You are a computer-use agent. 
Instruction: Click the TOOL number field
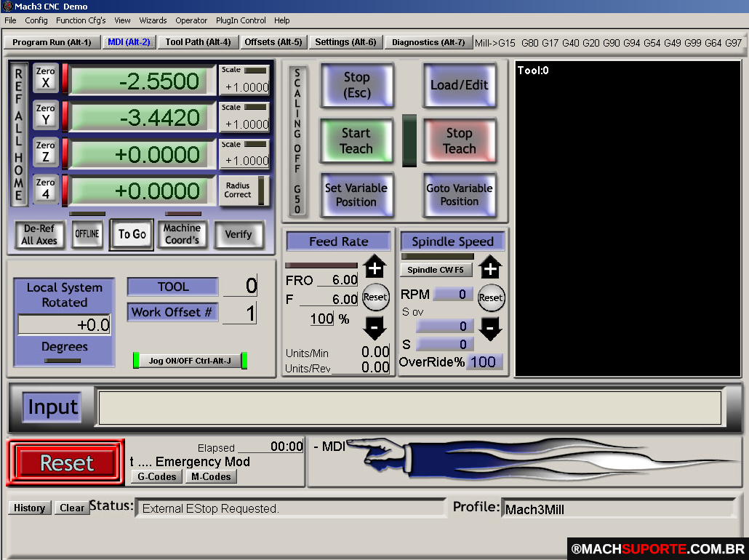(x=240, y=286)
